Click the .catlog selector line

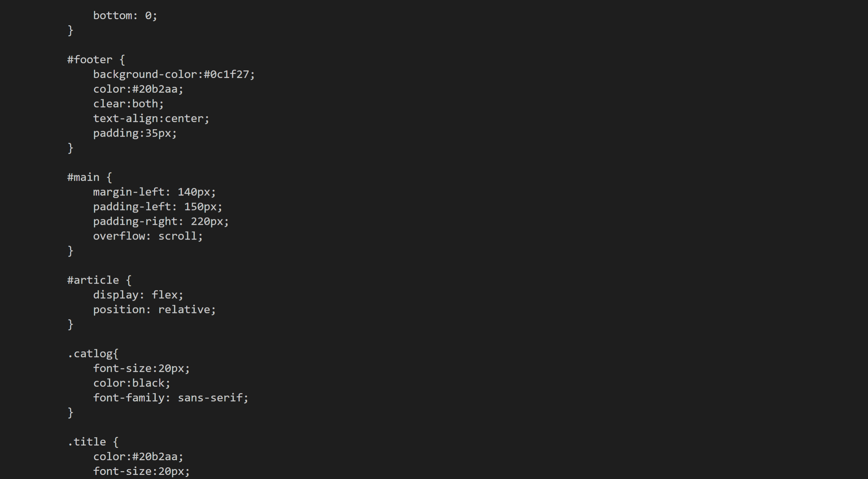point(93,354)
